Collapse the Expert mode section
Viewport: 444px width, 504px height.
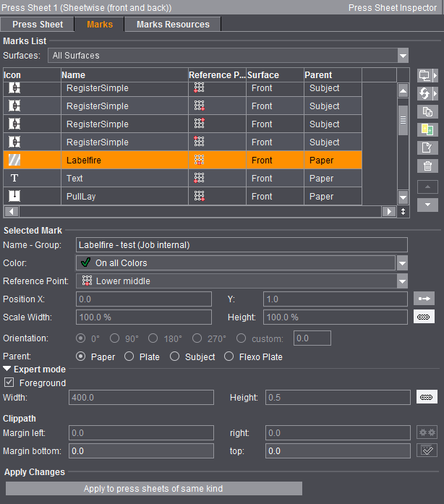tap(7, 370)
